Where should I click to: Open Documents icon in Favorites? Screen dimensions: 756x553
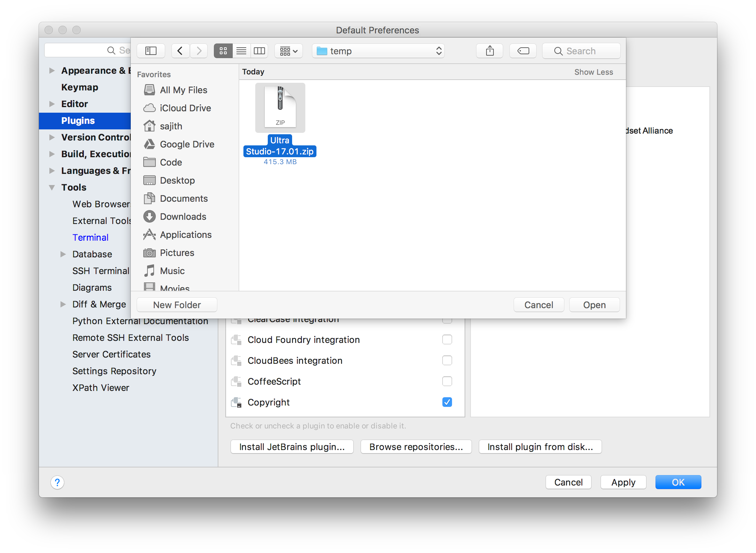click(149, 198)
